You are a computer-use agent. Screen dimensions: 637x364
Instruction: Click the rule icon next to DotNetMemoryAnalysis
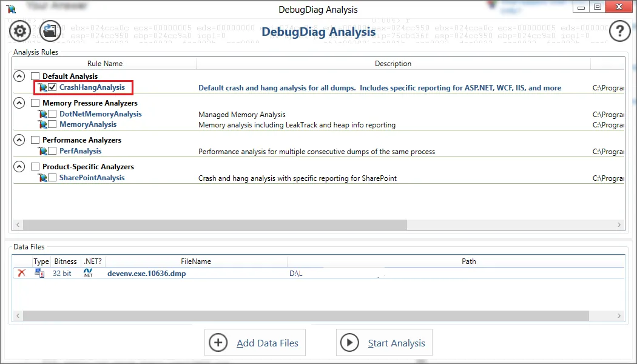pyautogui.click(x=42, y=114)
